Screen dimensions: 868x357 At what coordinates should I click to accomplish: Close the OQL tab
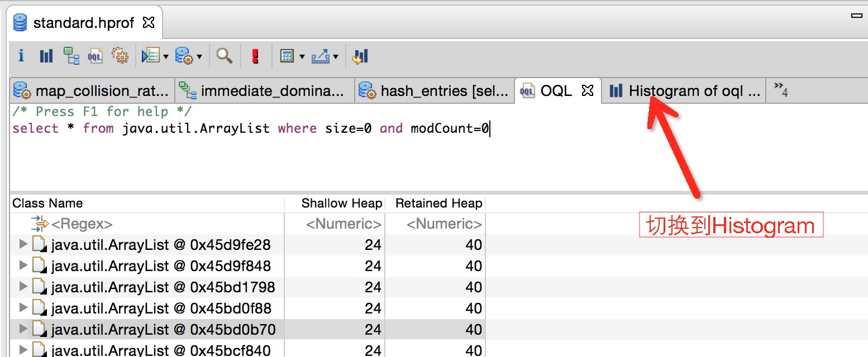pos(587,90)
